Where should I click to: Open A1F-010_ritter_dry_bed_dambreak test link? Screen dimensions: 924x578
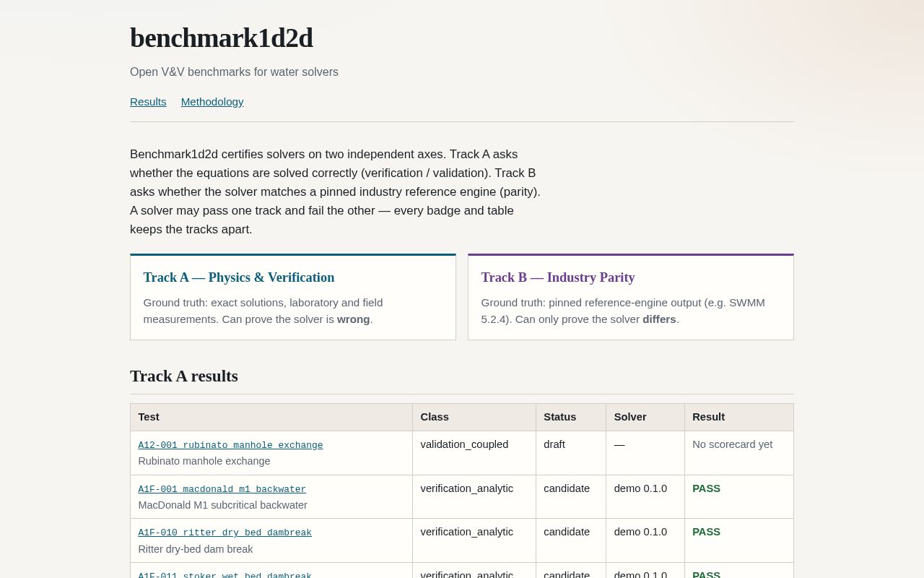coord(225,532)
